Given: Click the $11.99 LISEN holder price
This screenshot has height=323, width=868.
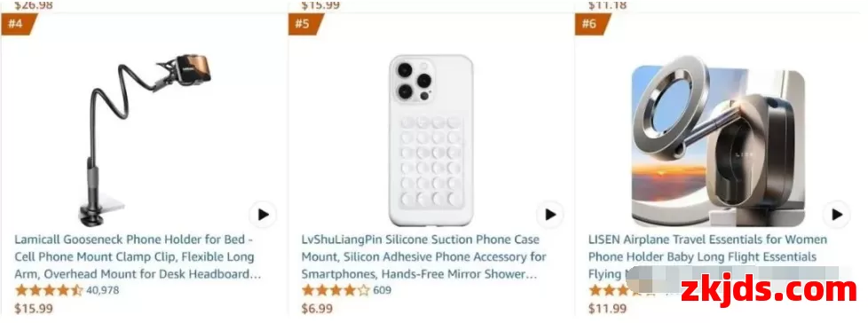Looking at the screenshot, I should (607, 309).
